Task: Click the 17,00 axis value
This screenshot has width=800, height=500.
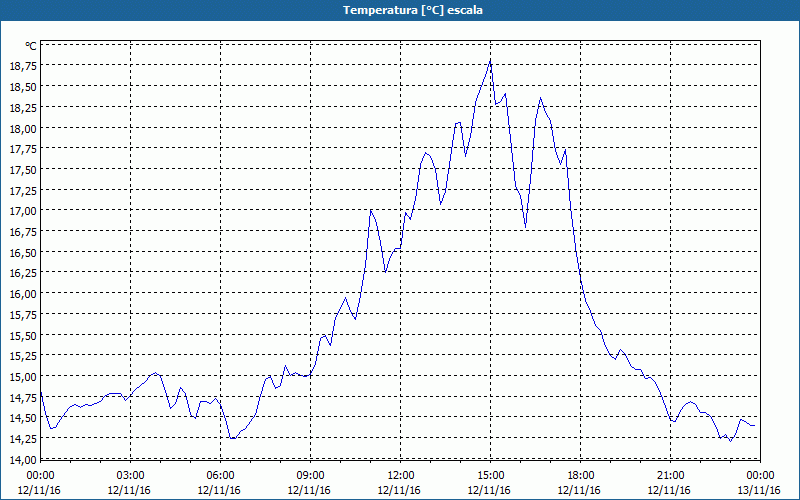Action: coord(23,211)
